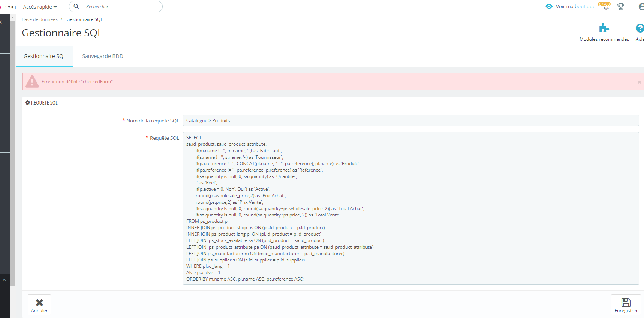Click inside the Requête SQL textarea
644x318 pixels.
411,208
